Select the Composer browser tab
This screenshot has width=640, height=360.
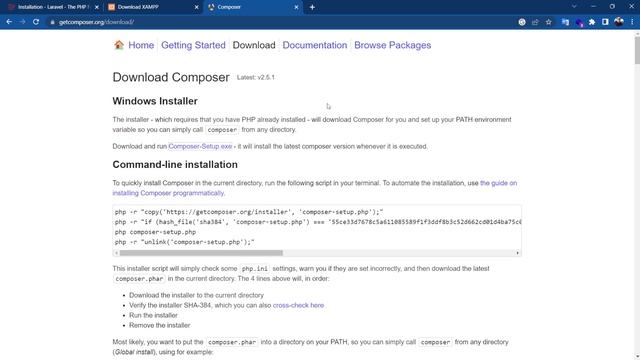[x=253, y=7]
